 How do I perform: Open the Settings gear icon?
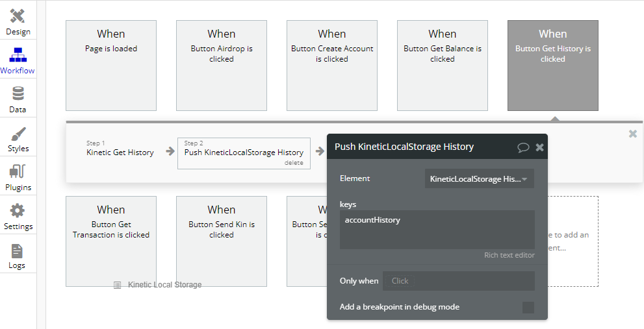pyautogui.click(x=18, y=211)
